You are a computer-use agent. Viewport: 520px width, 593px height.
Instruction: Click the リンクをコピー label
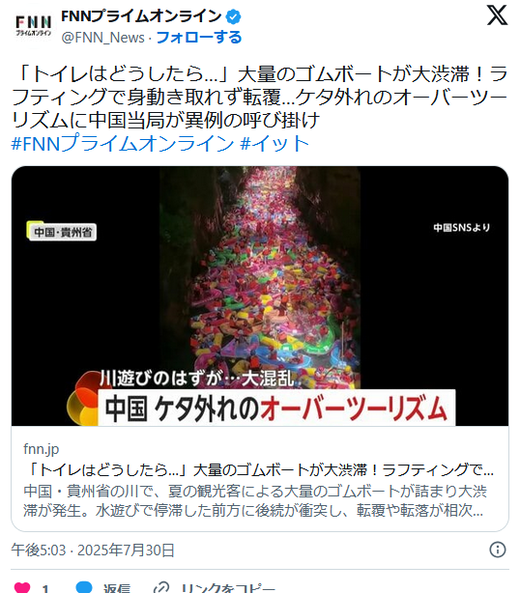[228, 588]
